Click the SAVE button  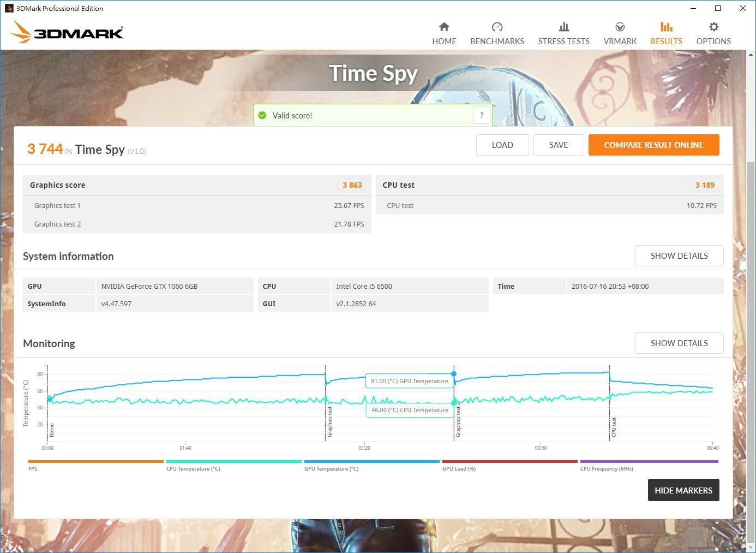[559, 145]
